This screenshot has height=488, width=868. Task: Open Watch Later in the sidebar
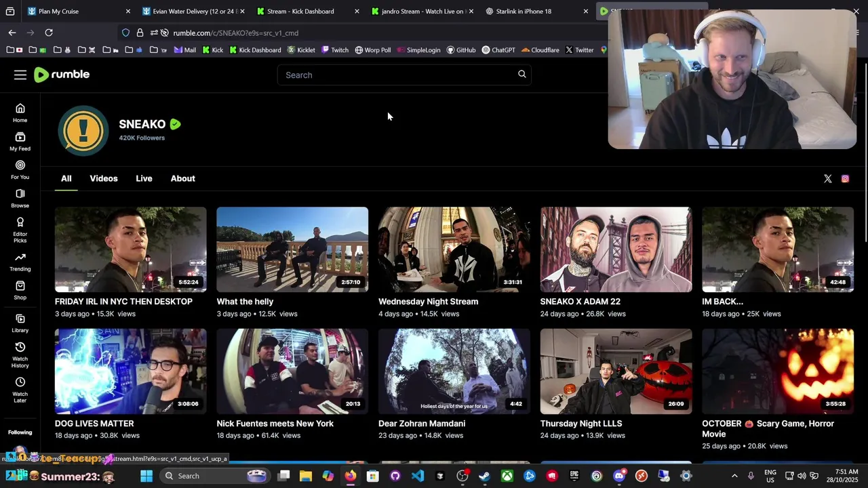point(20,390)
